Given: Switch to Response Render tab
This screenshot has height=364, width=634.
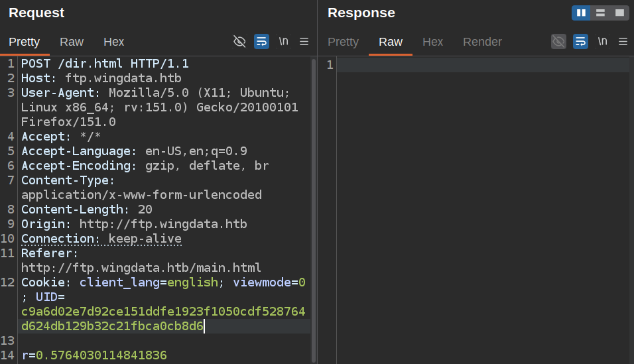Looking at the screenshot, I should [x=482, y=42].
